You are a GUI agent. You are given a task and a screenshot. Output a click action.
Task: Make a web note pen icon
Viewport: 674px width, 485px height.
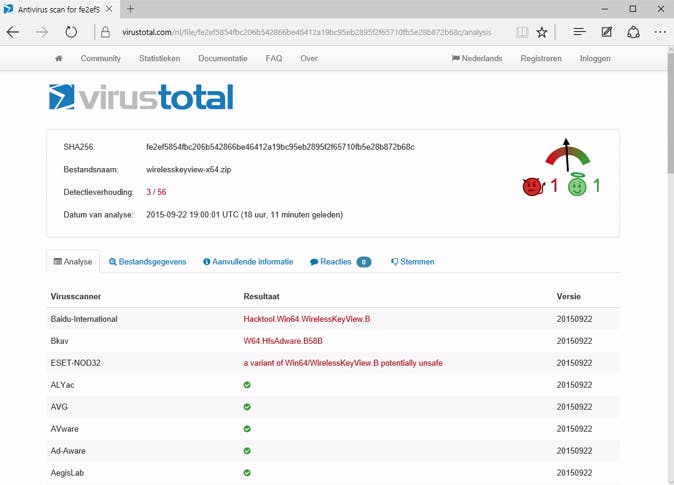pyautogui.click(x=607, y=32)
